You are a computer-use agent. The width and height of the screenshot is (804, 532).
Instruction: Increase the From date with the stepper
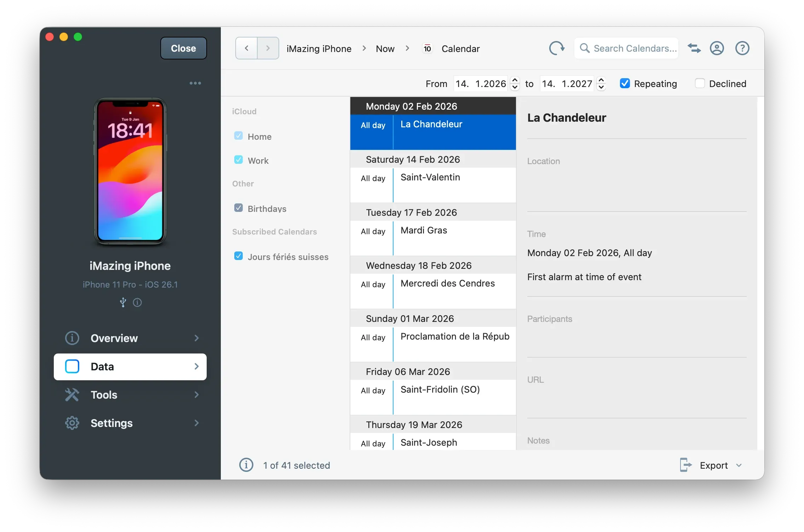pos(515,81)
